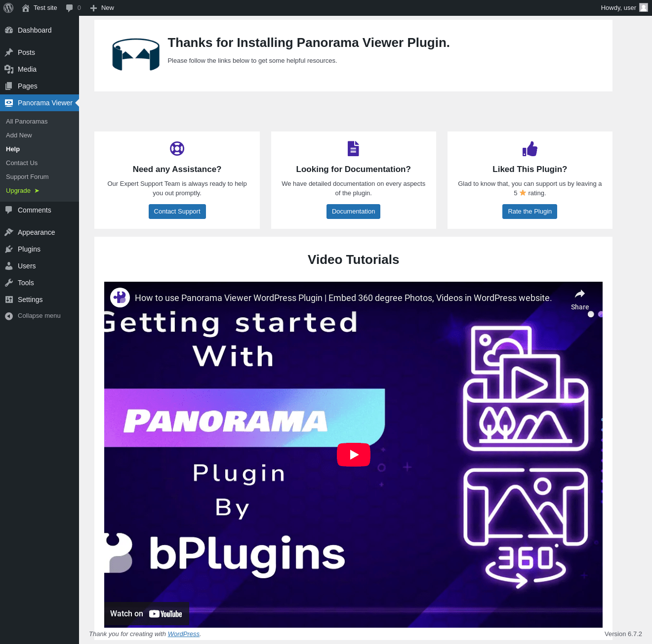
Task: Open the Test site home icon
Action: pyautogui.click(x=26, y=8)
